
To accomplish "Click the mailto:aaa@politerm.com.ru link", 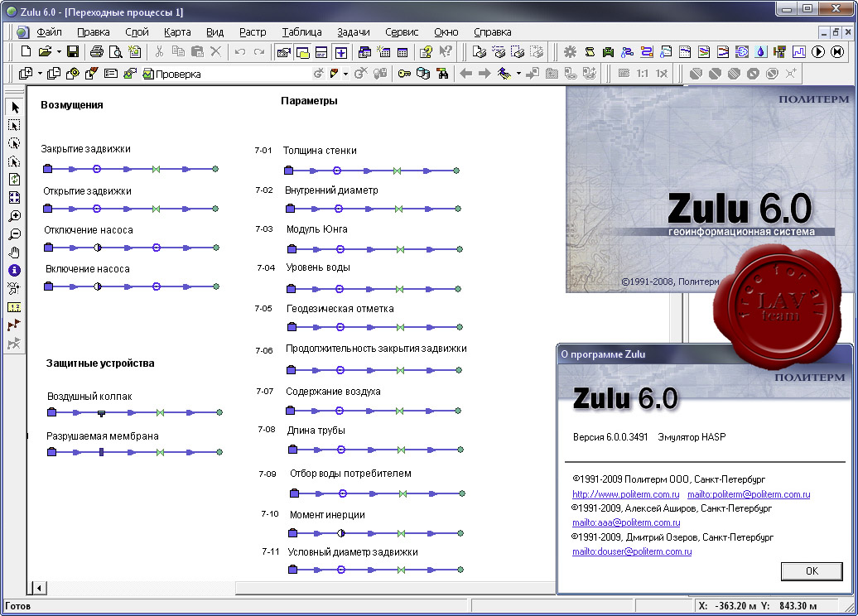I will [626, 522].
